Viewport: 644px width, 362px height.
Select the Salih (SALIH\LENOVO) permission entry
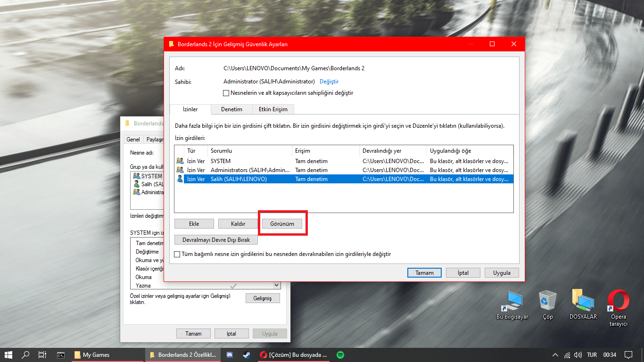point(344,179)
